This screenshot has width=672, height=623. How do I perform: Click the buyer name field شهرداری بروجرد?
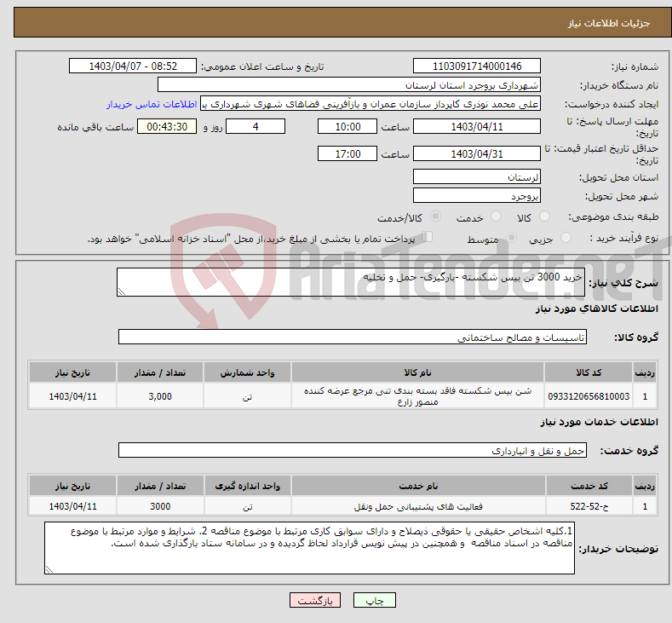coord(349,85)
